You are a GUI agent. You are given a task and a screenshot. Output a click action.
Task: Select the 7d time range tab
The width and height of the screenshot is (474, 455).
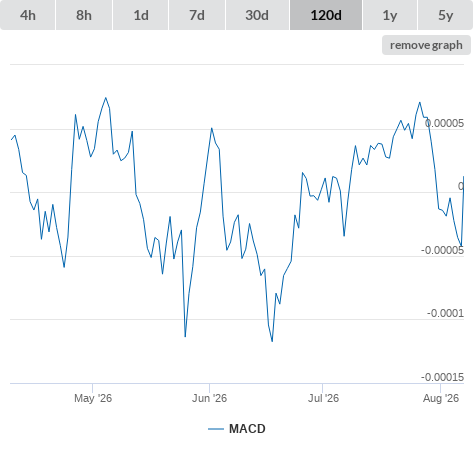197,15
